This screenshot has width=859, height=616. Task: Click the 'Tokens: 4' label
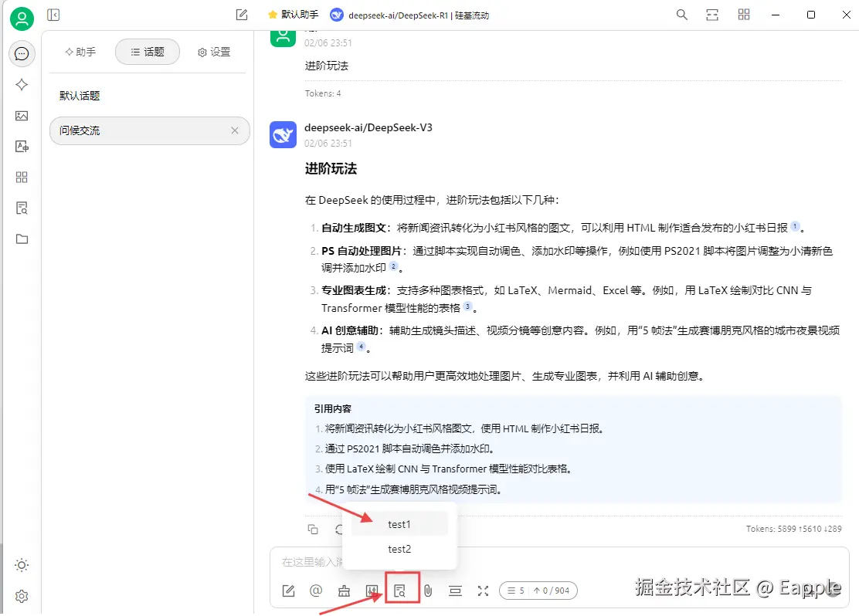pos(323,93)
